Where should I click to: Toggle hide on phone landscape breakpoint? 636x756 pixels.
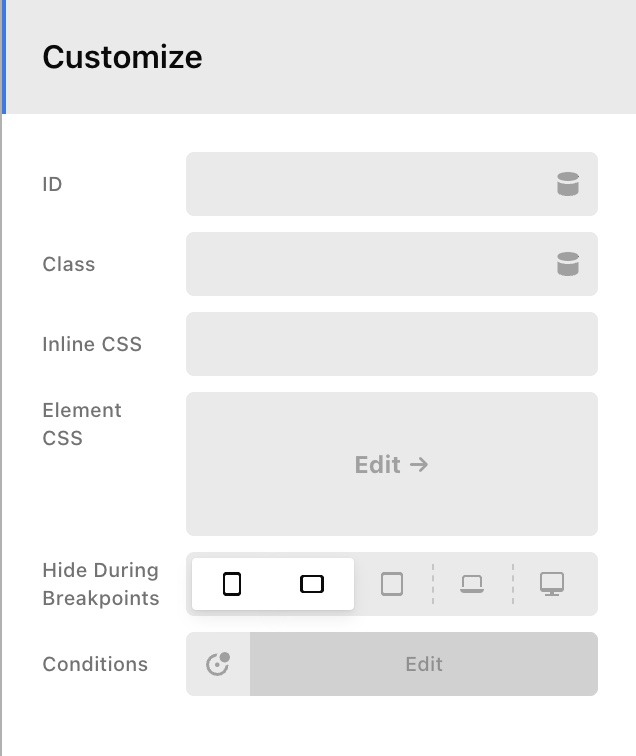tap(312, 584)
